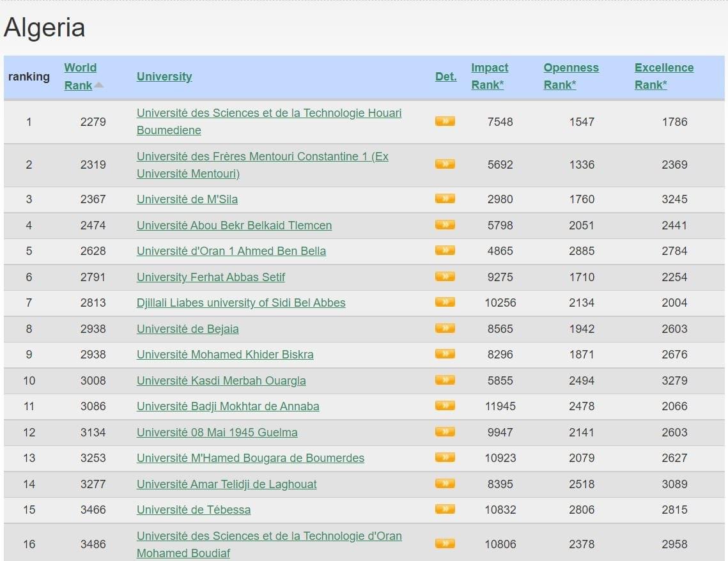
Task: Select excellence rank value 3245
Action: pyautogui.click(x=674, y=199)
